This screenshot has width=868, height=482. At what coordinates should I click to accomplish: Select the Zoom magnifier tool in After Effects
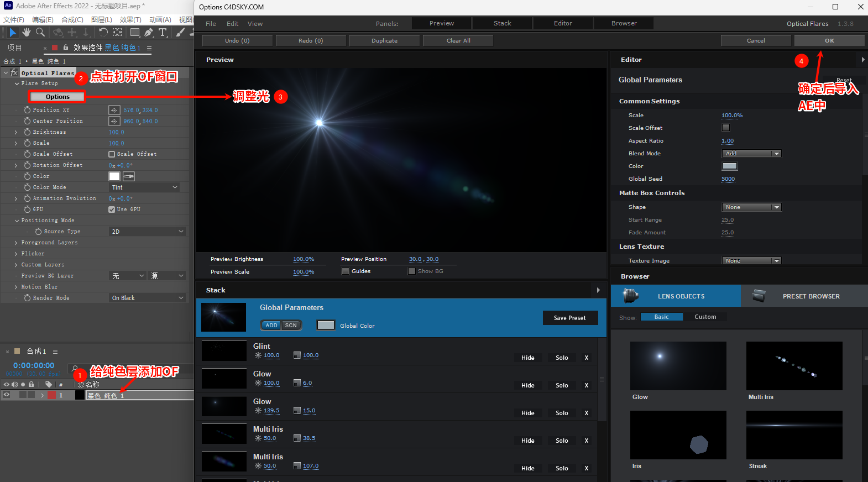pyautogui.click(x=40, y=33)
